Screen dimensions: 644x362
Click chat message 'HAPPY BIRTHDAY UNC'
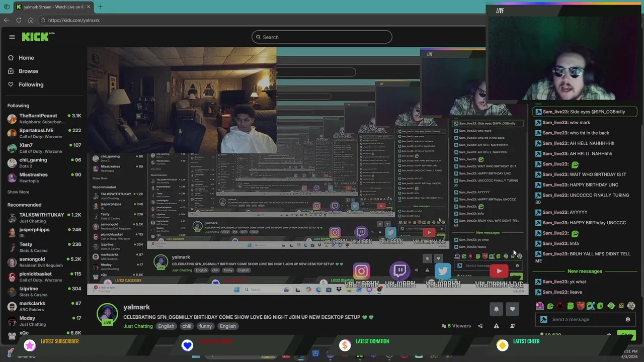coord(594,185)
